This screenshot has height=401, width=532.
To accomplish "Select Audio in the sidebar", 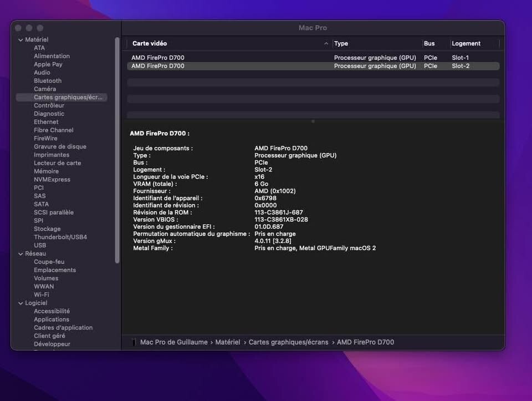I will (42, 72).
